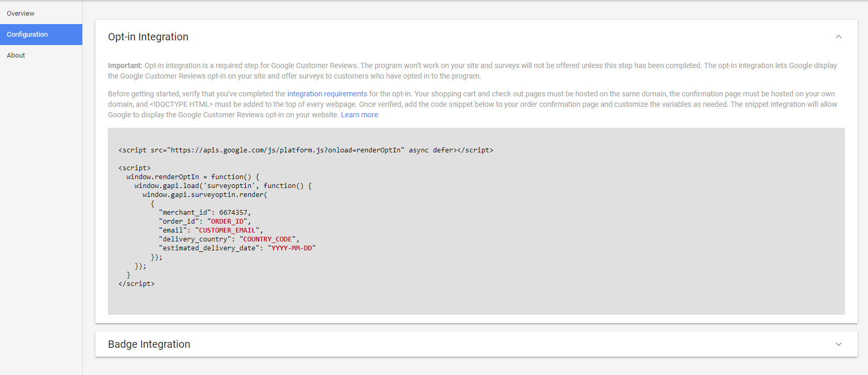
Task: Click the CUSTOMER_EMAIL placeholder in code
Action: (227, 230)
